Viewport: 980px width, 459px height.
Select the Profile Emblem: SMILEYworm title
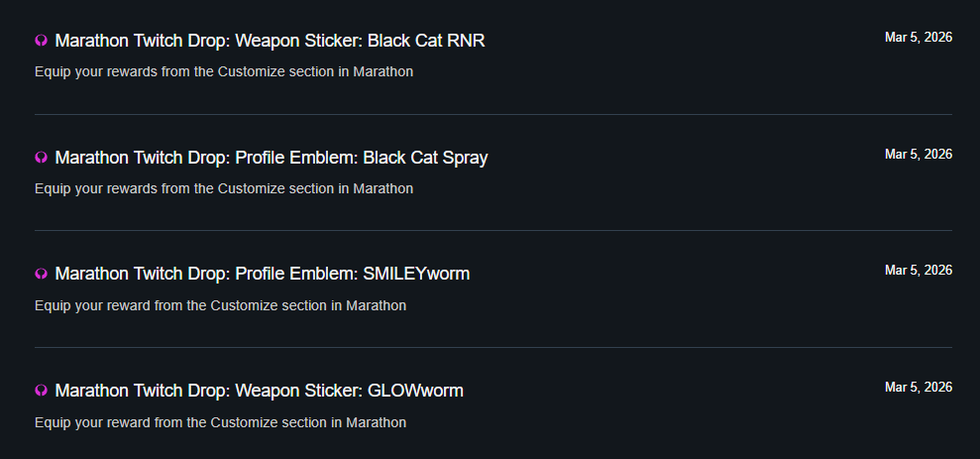point(262,274)
